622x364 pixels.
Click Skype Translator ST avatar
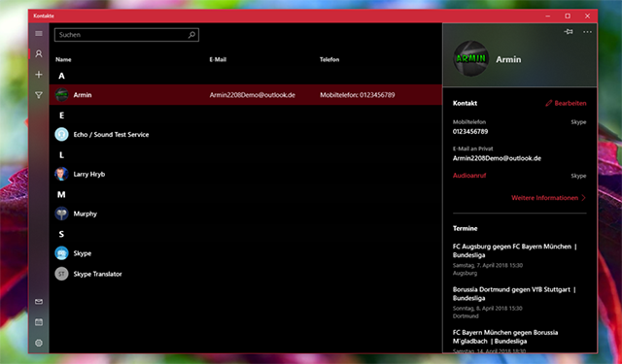tap(61, 274)
